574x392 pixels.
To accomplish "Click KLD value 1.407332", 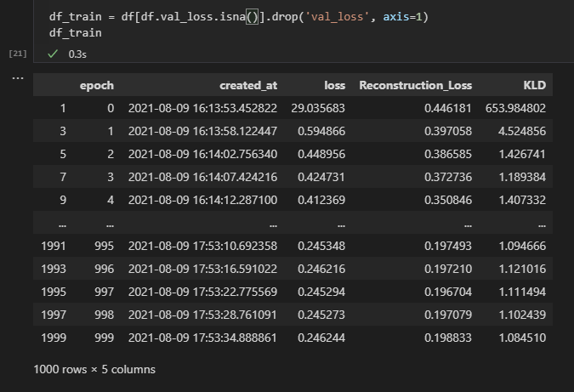I will click(522, 200).
